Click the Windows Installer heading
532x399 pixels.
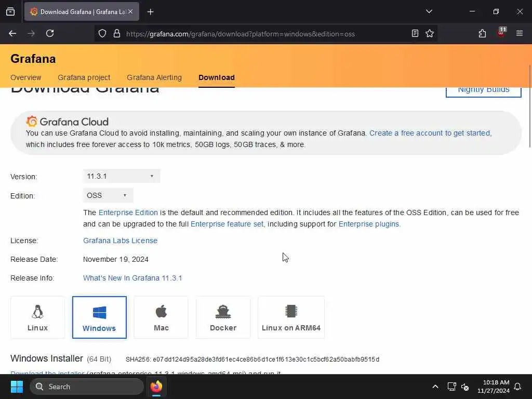pyautogui.click(x=47, y=358)
